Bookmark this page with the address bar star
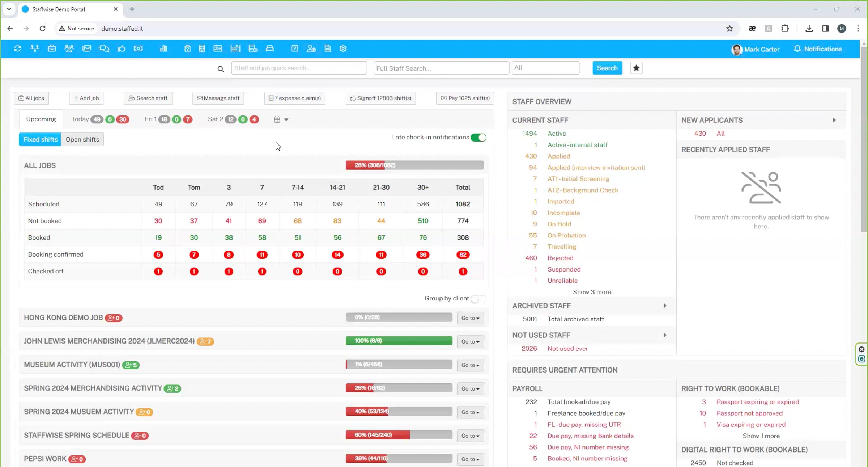This screenshot has height=467, width=868. (729, 29)
